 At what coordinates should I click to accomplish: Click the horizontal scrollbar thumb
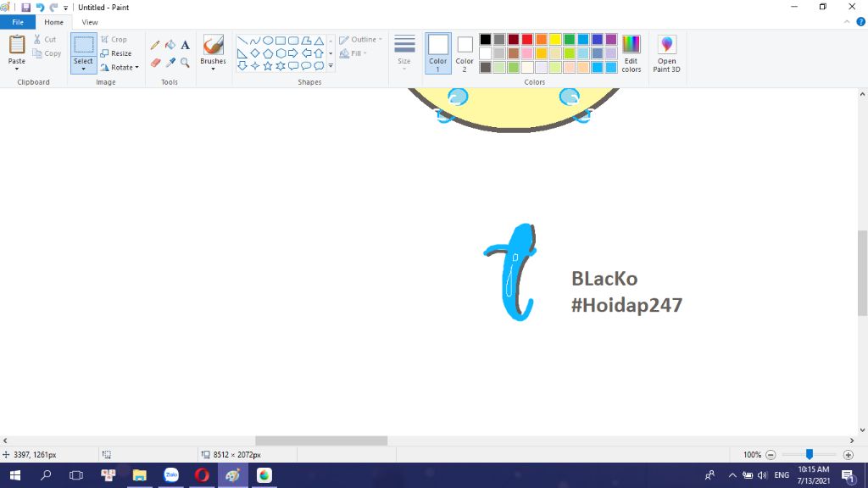coord(321,441)
